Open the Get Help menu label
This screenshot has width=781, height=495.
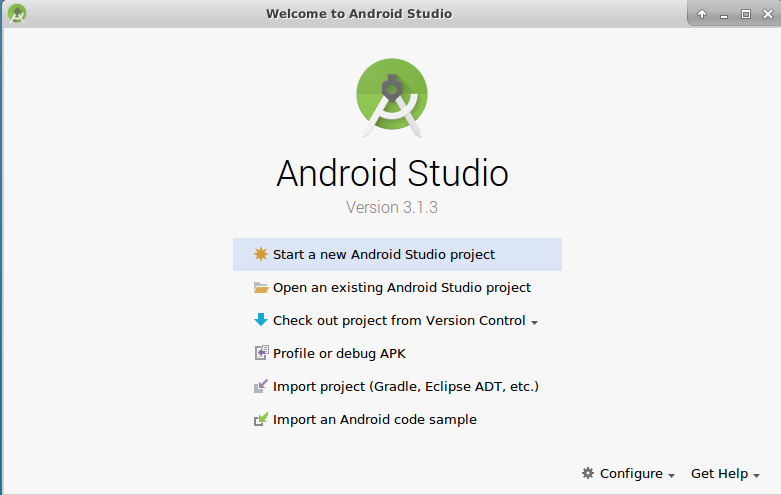point(719,474)
